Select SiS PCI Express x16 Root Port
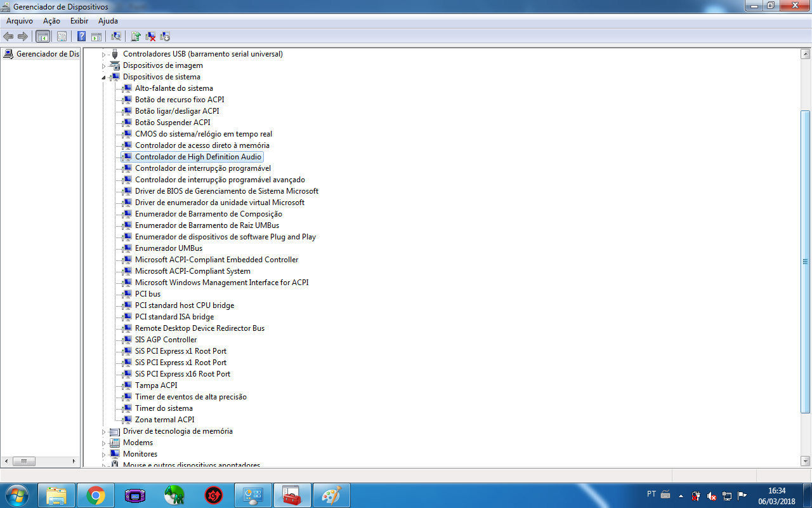This screenshot has height=508, width=812. [x=183, y=374]
